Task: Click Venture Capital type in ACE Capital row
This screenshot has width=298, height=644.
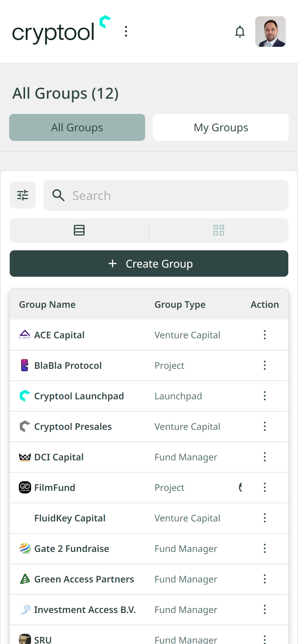Action: [187, 335]
